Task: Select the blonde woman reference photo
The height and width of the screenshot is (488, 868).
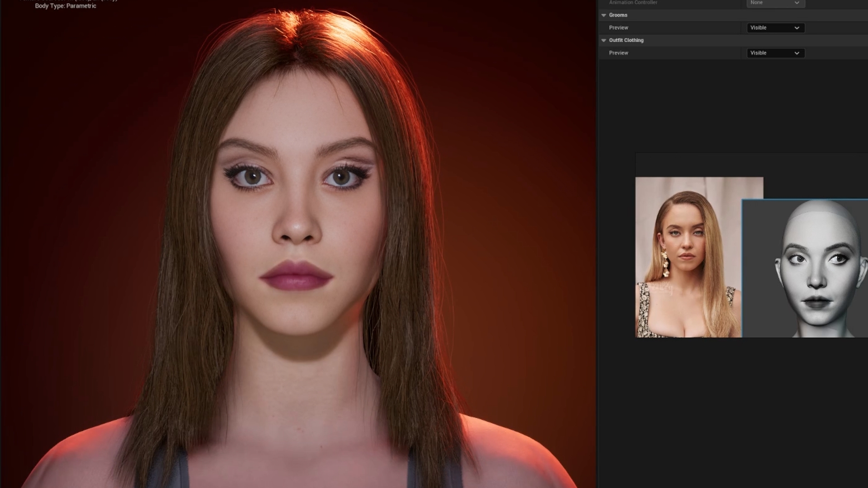Action: click(687, 258)
